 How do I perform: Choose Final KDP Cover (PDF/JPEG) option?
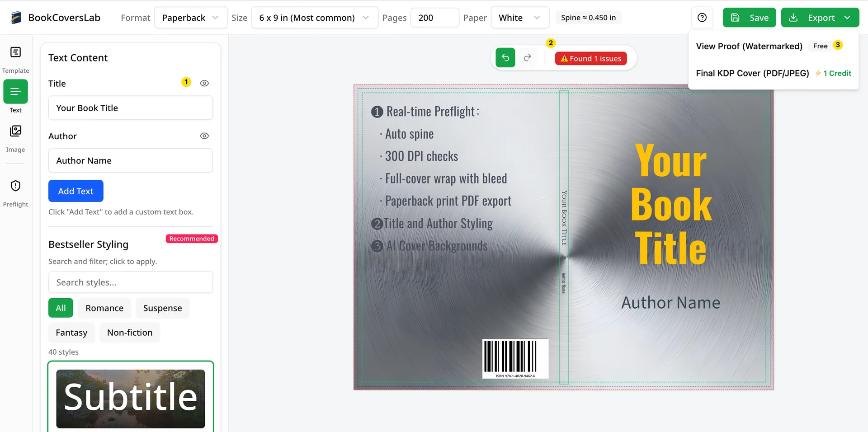(x=752, y=73)
